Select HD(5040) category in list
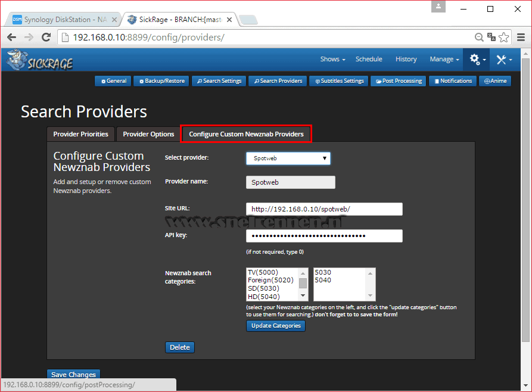The image size is (532, 392). [264, 297]
